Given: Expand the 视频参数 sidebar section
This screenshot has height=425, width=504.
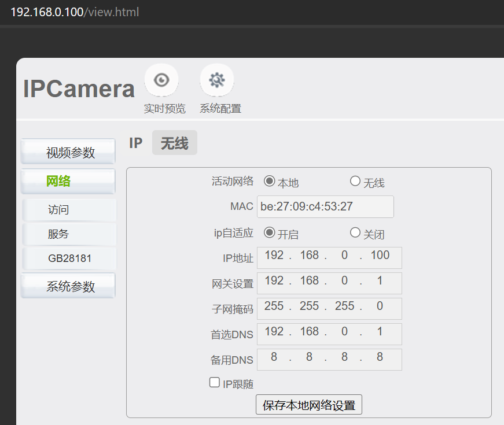Looking at the screenshot, I should click(x=68, y=152).
